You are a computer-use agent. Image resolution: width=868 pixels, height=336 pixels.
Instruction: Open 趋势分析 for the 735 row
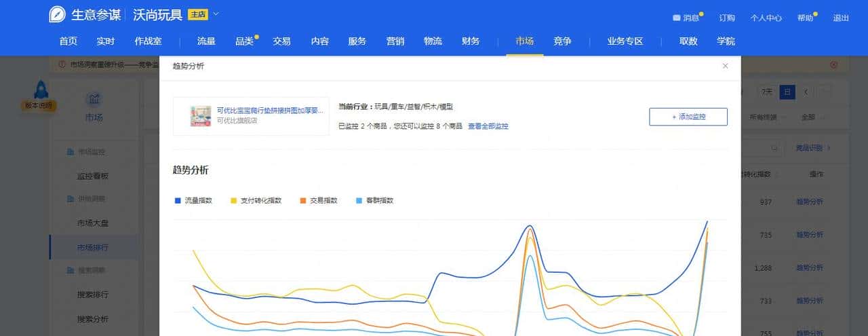coord(810,235)
